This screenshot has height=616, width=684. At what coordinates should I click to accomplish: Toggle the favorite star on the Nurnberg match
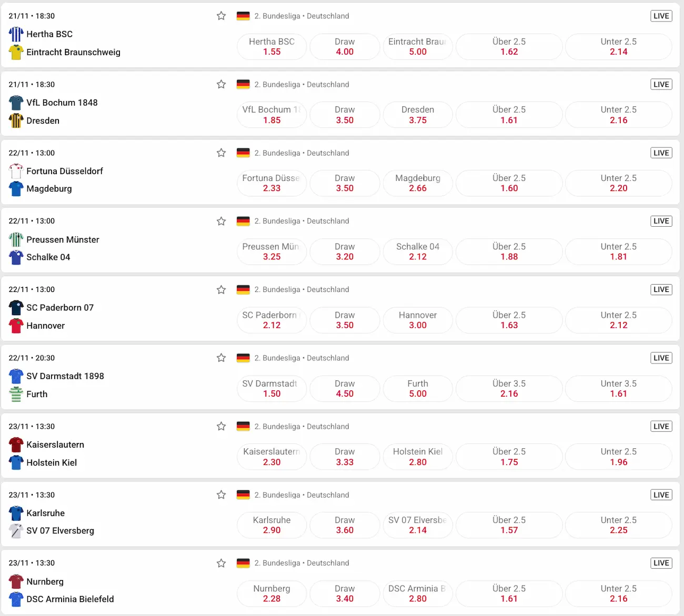click(221, 562)
